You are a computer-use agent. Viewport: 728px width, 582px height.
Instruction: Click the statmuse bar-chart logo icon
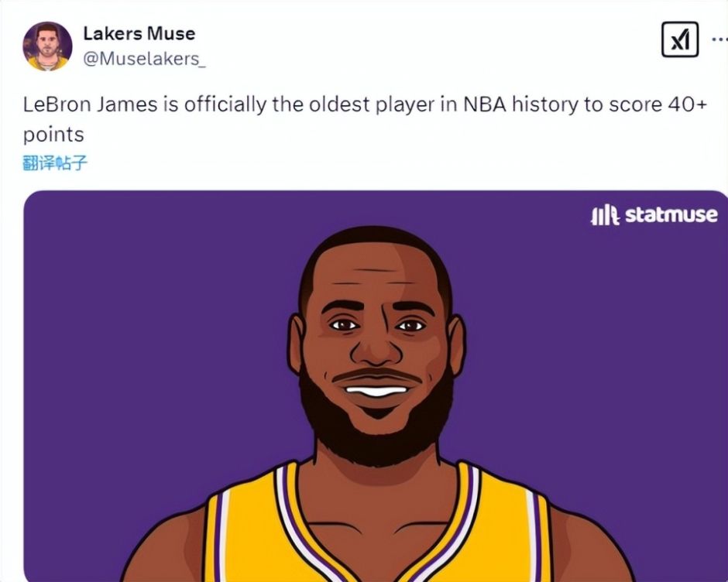604,214
